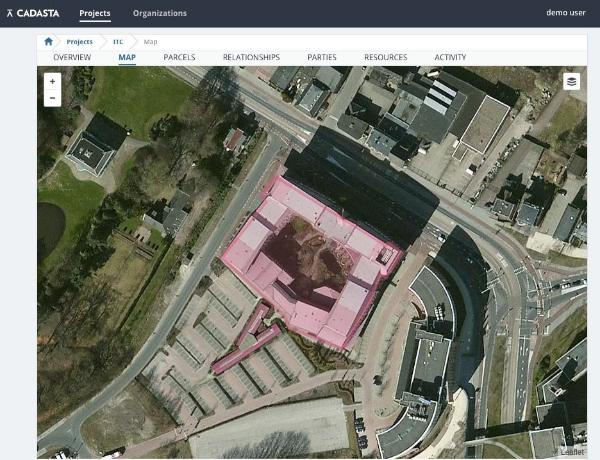Show the Activity tab
600x460 pixels.
click(450, 58)
